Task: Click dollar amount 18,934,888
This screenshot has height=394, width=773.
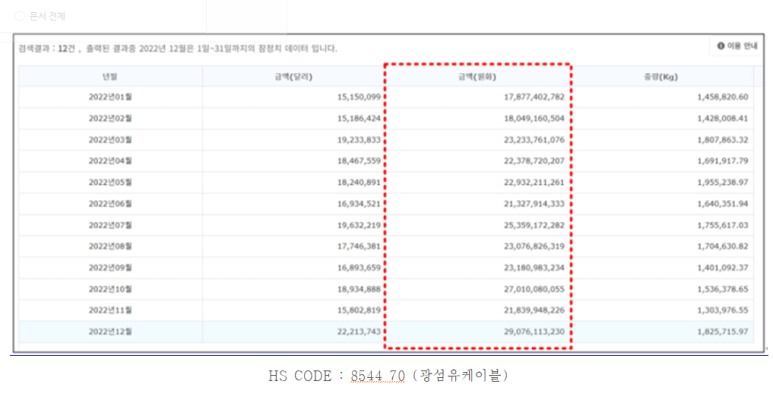Action: pos(359,289)
